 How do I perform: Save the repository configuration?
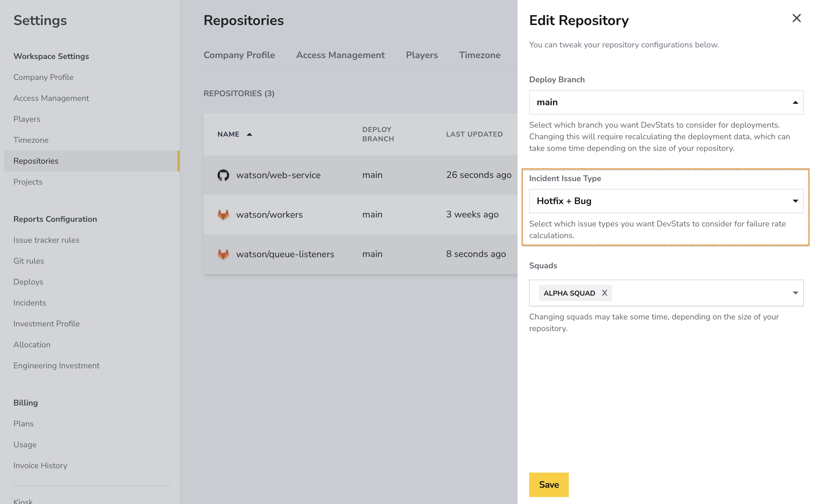pyautogui.click(x=549, y=485)
